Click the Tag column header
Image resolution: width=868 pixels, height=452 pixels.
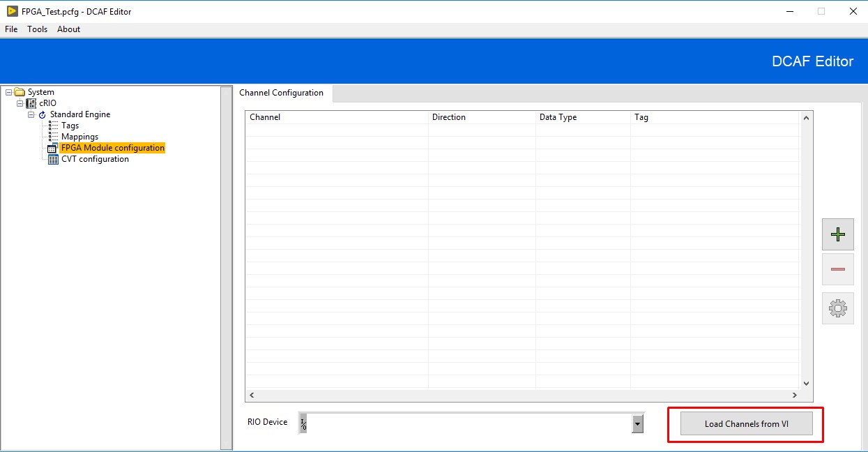(715, 117)
